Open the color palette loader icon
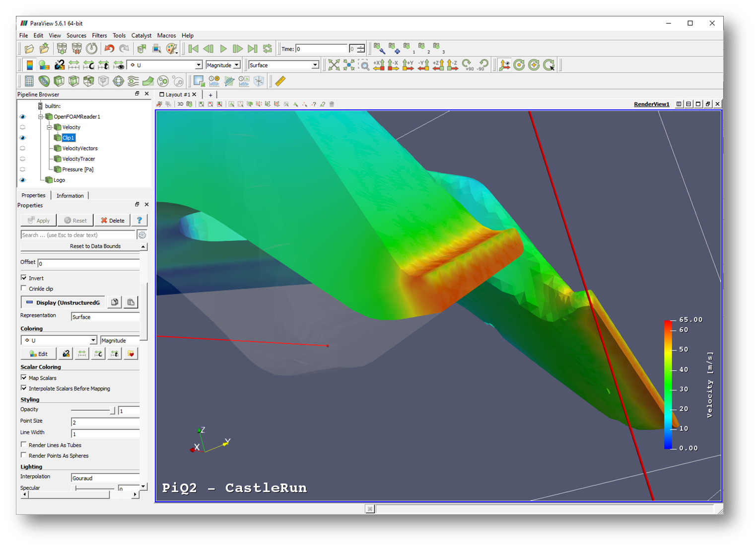The width and height of the screenshot is (756, 547). [x=172, y=49]
